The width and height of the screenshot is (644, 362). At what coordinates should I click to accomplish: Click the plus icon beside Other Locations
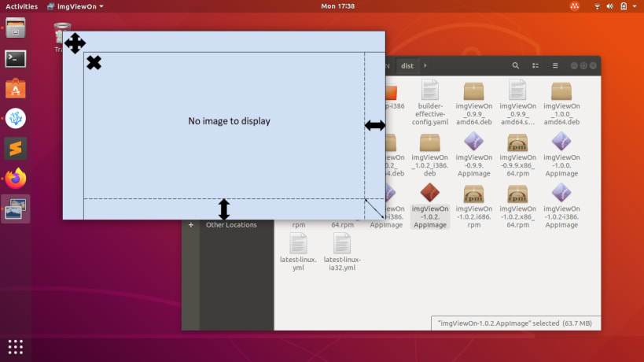point(190,225)
